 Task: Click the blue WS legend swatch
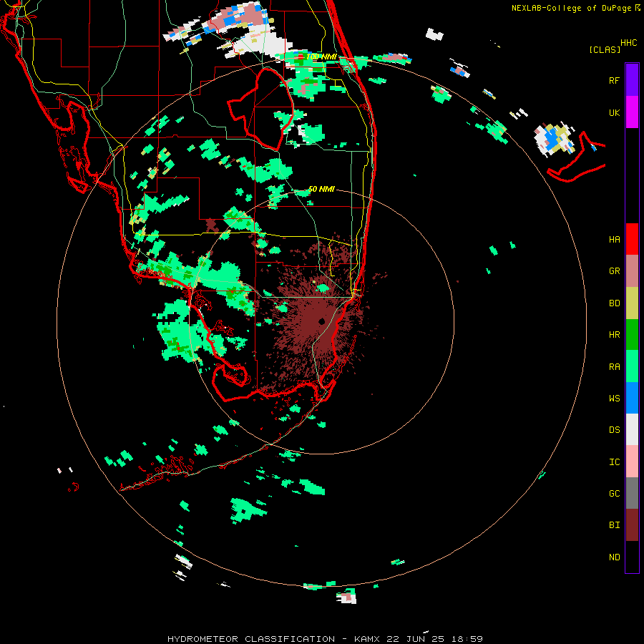[x=632, y=398]
